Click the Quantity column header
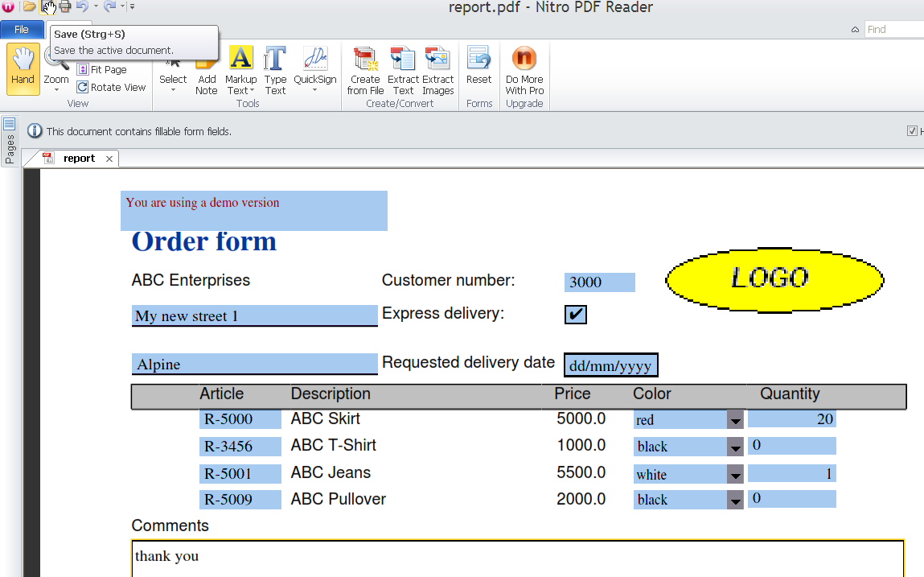The height and width of the screenshot is (577, 924). (x=790, y=394)
